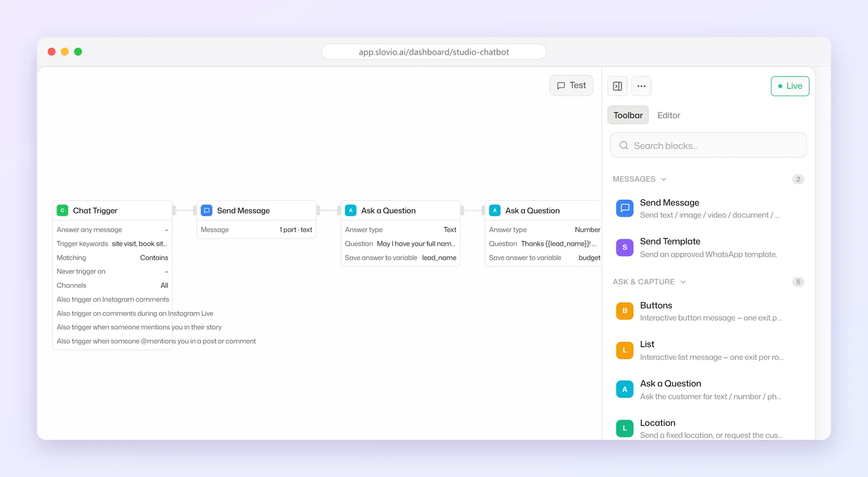Select the Send Message block title in panel
This screenshot has height=477, width=868.
click(x=669, y=202)
